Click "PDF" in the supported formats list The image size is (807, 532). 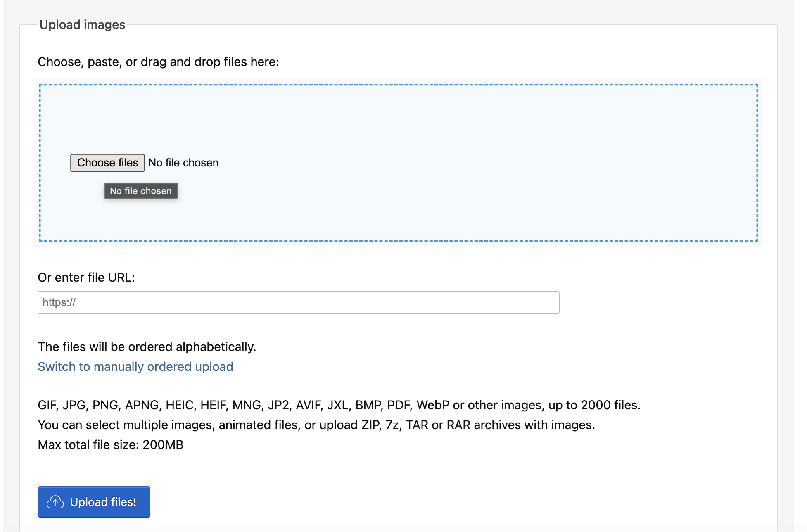tap(399, 405)
